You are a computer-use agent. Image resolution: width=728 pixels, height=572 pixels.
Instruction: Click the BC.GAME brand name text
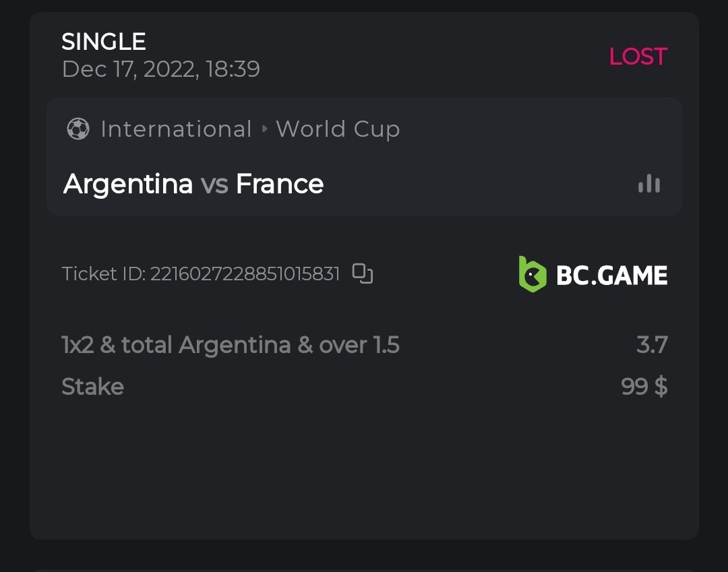(611, 275)
